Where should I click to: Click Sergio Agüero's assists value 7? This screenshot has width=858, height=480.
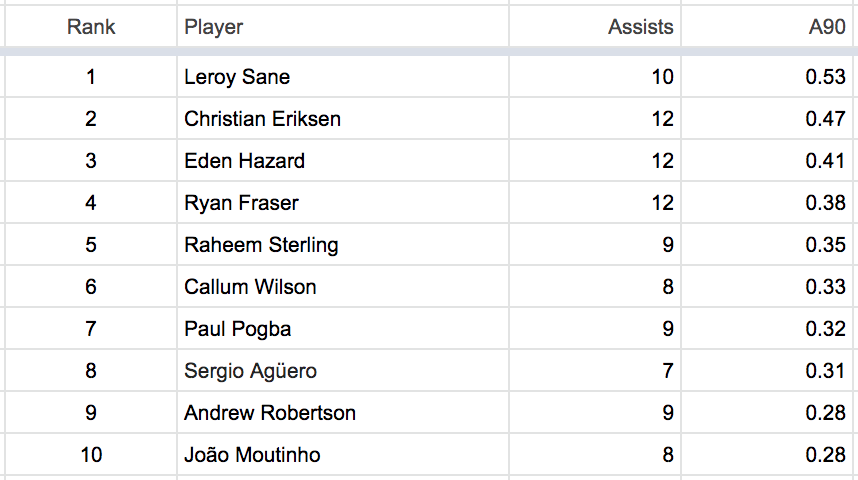[x=667, y=371]
